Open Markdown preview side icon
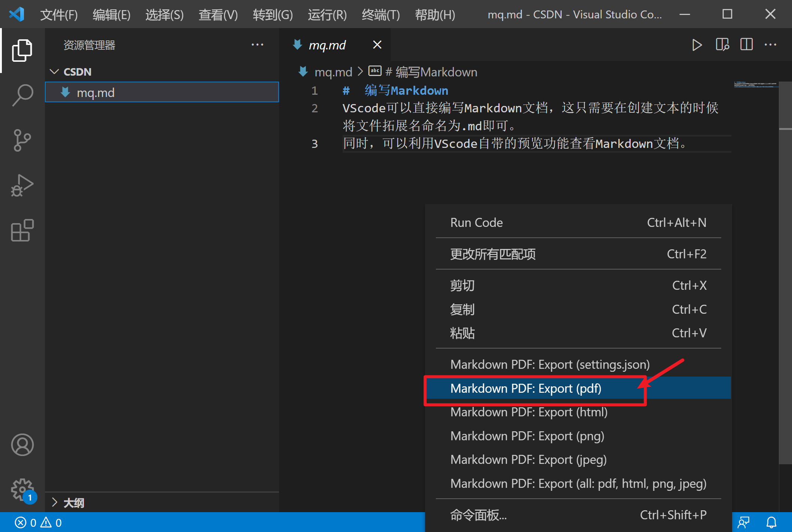792x532 pixels. (x=722, y=45)
